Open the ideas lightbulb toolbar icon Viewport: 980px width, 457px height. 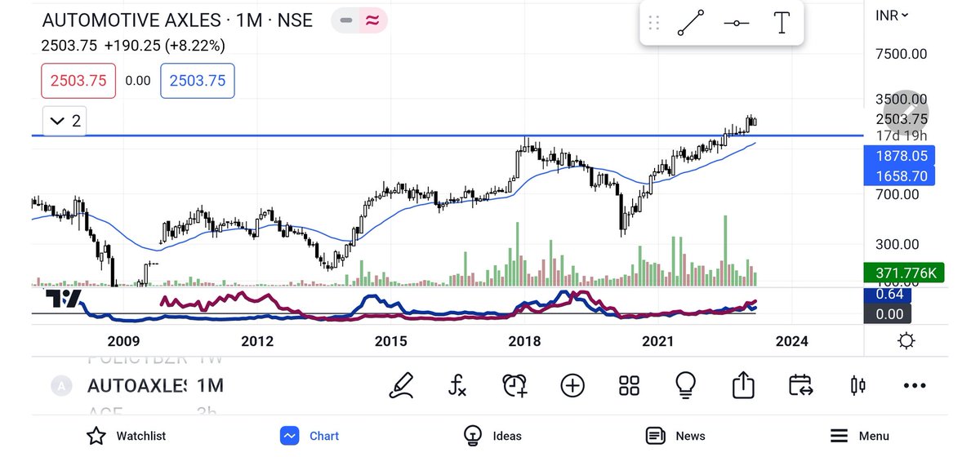point(685,384)
